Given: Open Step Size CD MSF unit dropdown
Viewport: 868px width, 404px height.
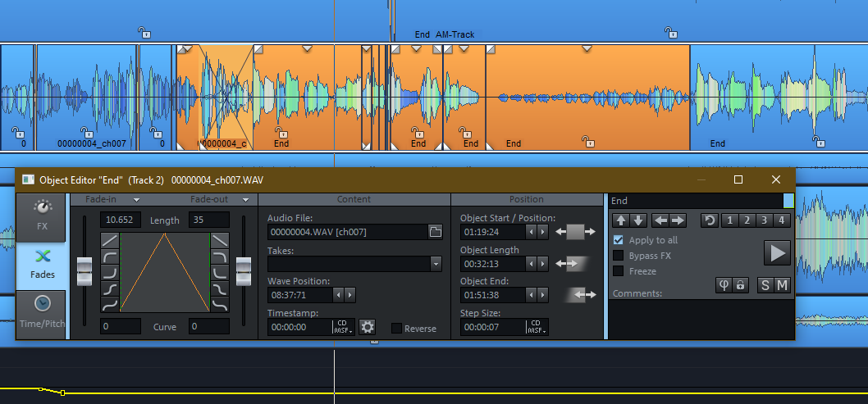Looking at the screenshot, I should 537,327.
